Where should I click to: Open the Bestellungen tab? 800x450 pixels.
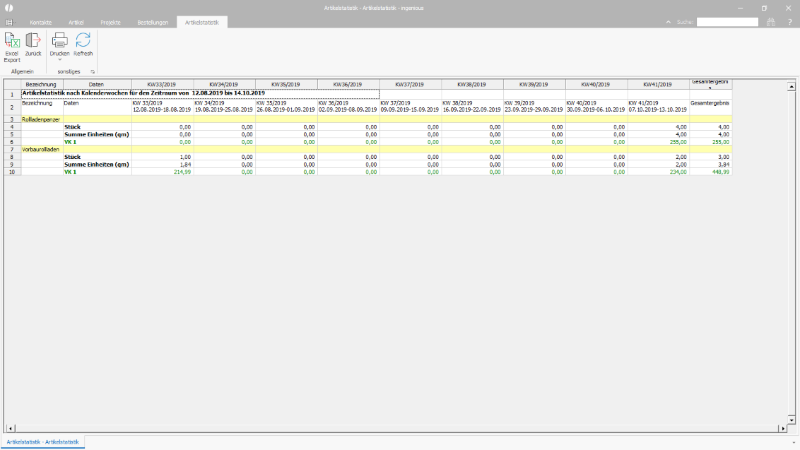click(153, 22)
